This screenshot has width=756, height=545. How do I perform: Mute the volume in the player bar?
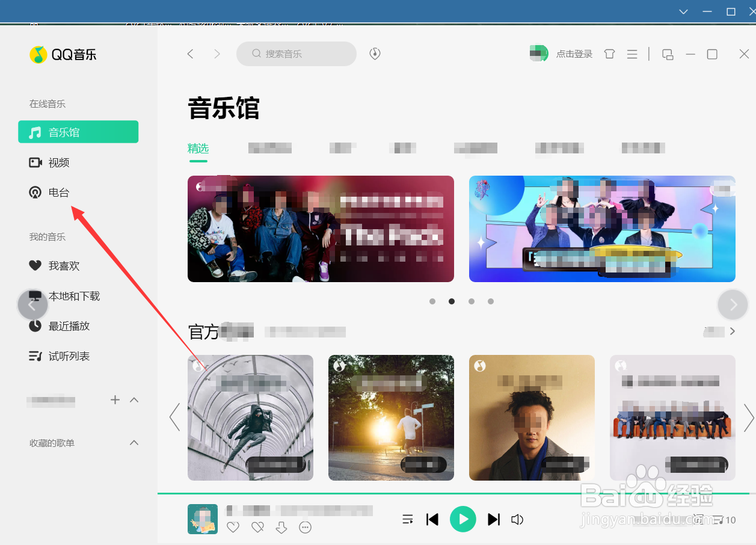[x=517, y=519]
